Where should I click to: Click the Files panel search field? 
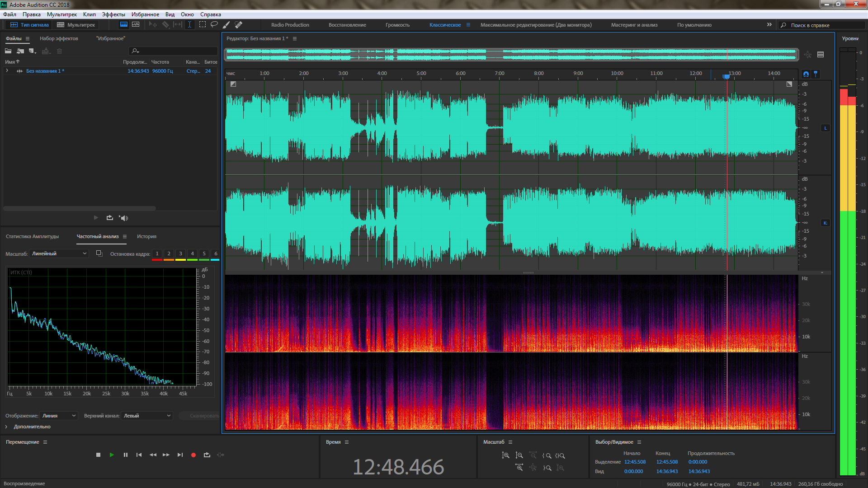point(173,51)
